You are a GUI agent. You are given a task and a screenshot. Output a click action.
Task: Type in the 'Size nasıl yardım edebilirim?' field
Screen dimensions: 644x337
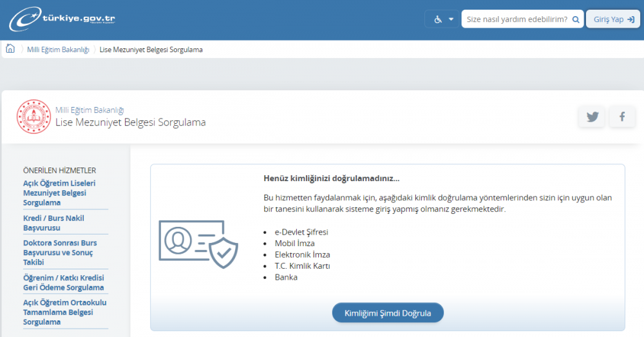pos(515,19)
